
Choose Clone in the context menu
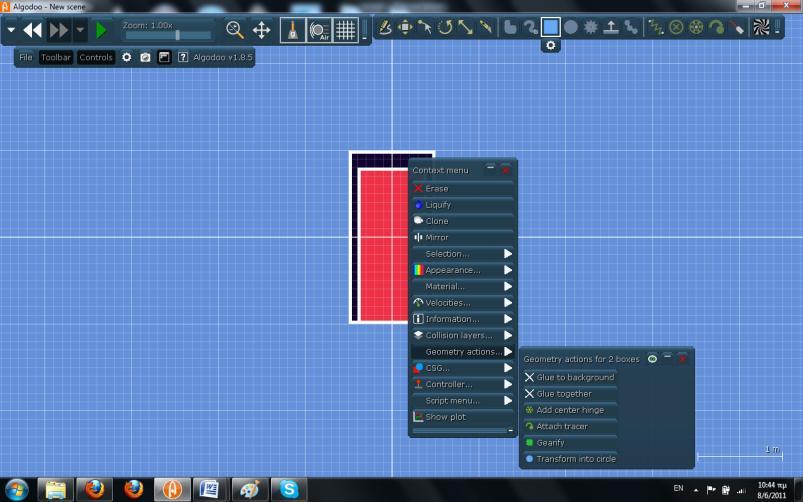(462, 221)
